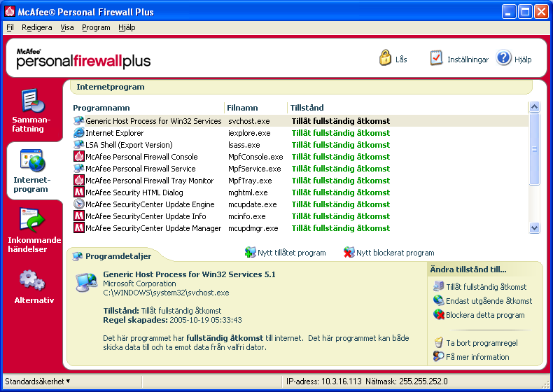Viewport: 553px width, 392px height.
Task: Click the C:\WINDOWS\system32\svchost.exe path text
Action: tap(166, 293)
